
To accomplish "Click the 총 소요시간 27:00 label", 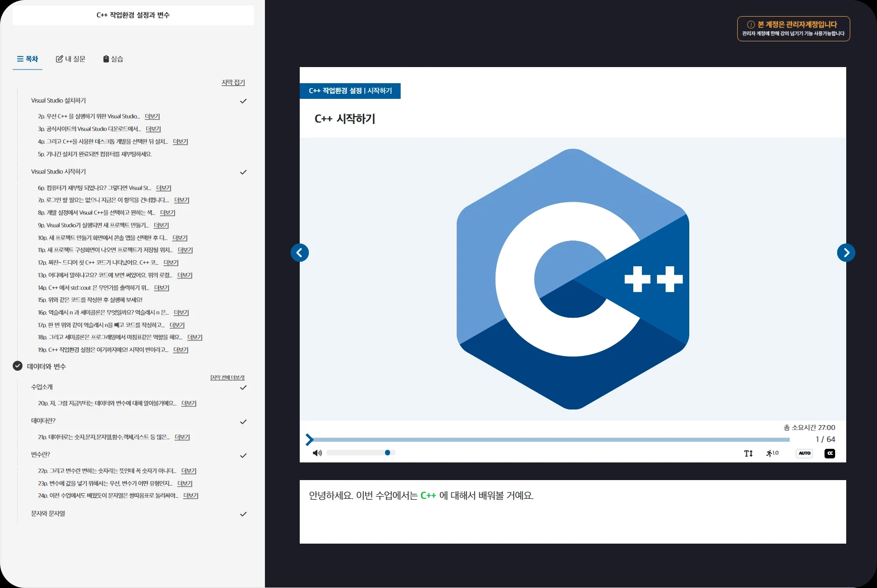I will click(809, 428).
